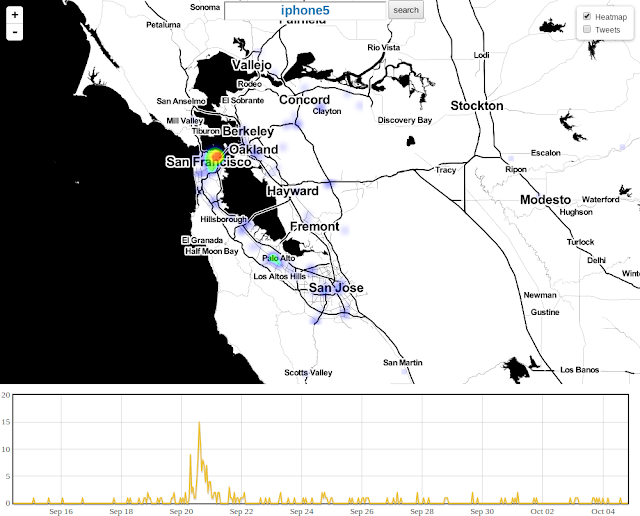The image size is (640, 516).
Task: Click the Oakland map label
Action: [253, 149]
